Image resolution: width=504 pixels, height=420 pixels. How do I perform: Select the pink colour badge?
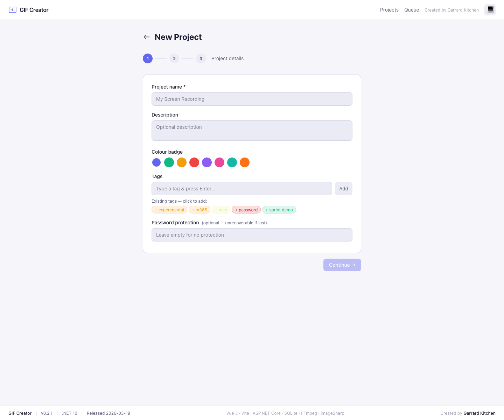(219, 162)
